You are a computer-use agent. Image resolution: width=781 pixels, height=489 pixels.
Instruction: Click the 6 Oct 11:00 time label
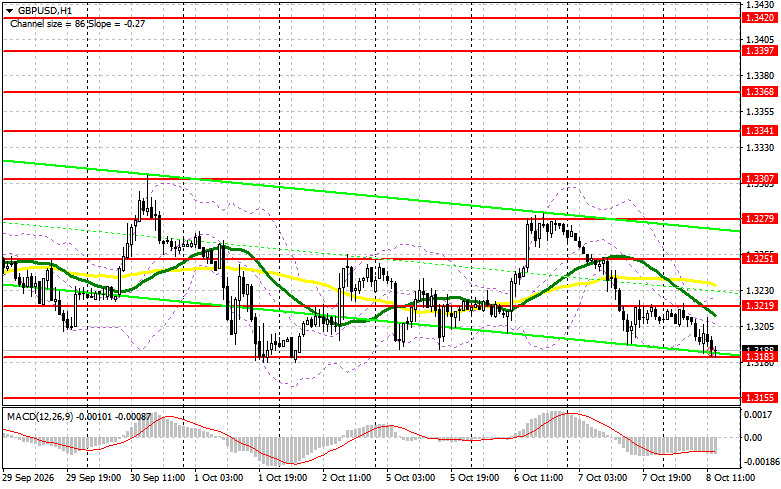(539, 478)
